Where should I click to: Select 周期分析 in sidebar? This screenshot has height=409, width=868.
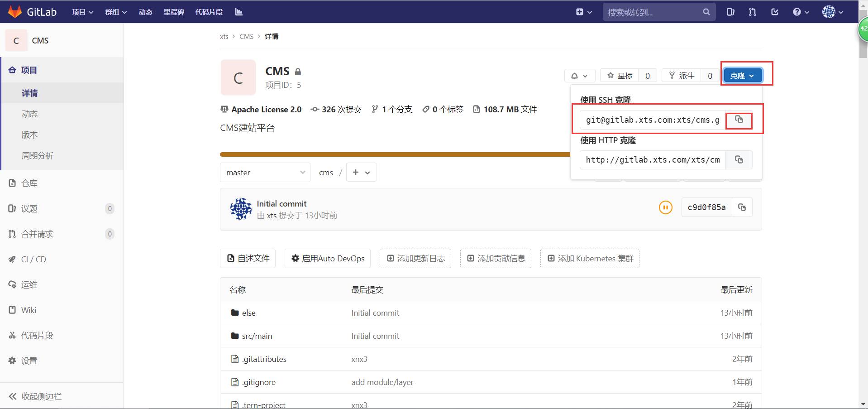(62, 155)
